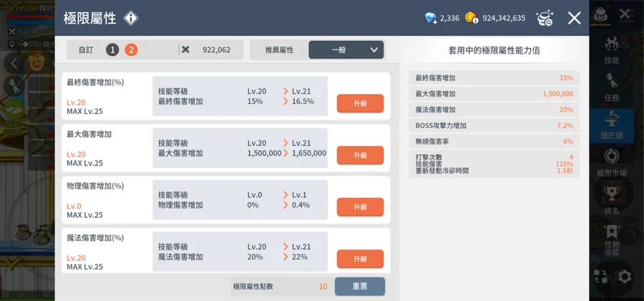
Task: Tap the blue diamond currency icon
Action: tap(430, 18)
